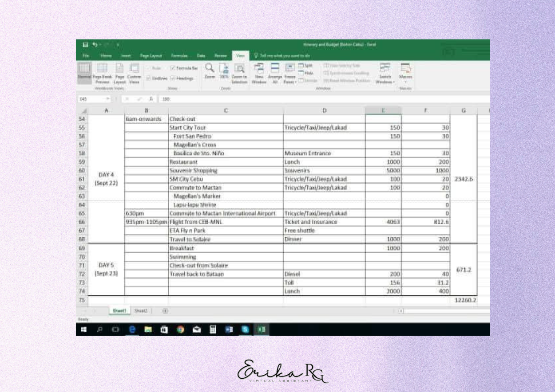Add a new sheet with plus button
This screenshot has height=392, width=555.
click(166, 311)
